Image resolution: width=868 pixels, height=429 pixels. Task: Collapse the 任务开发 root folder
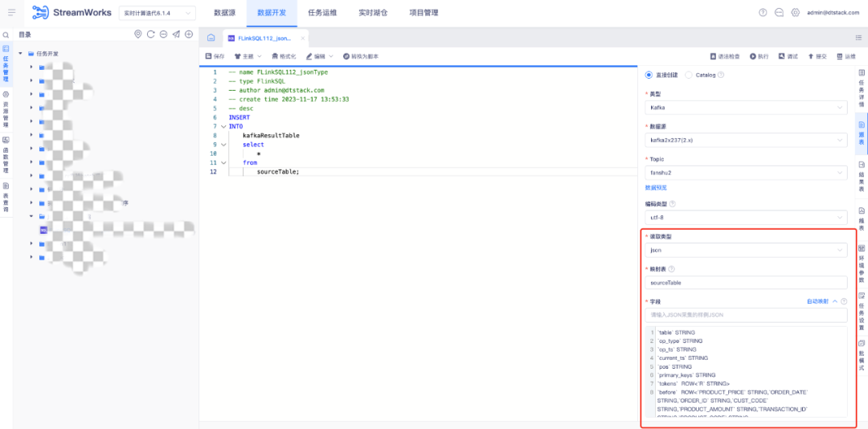[x=20, y=54]
